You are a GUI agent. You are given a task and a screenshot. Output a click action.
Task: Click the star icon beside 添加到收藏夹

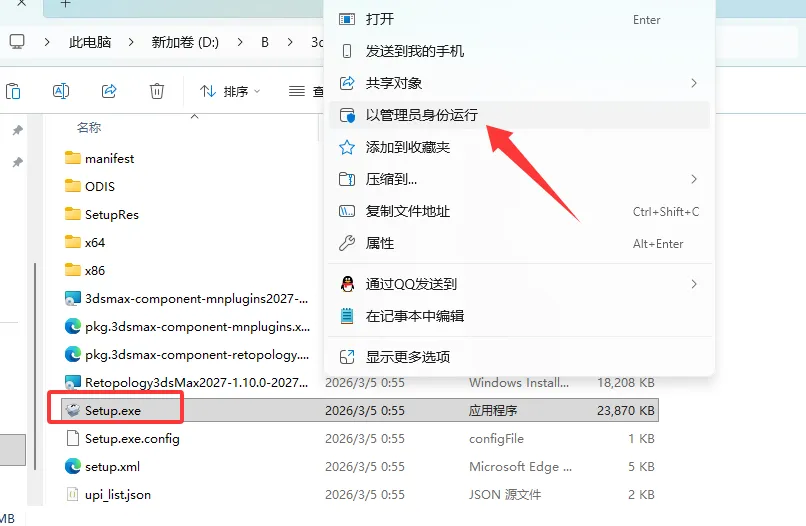(347, 147)
